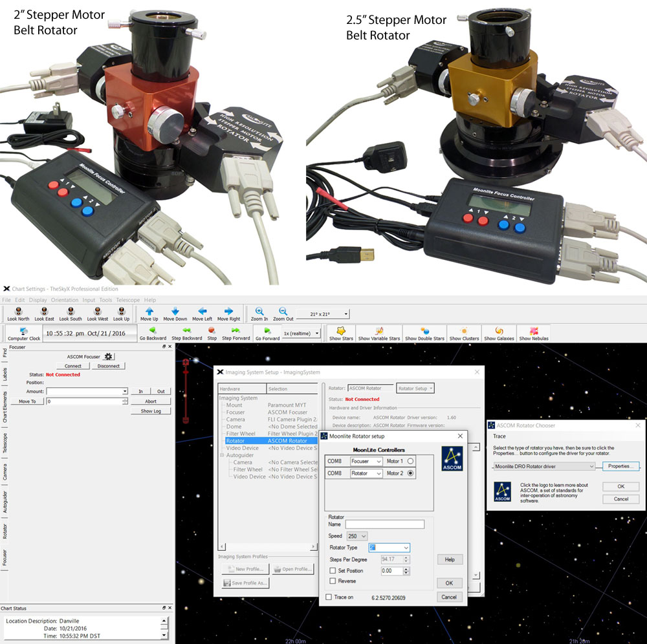The height and width of the screenshot is (644, 647).
Task: Open the Trace menu in ASCOM Rotator Chooser
Action: click(499, 436)
